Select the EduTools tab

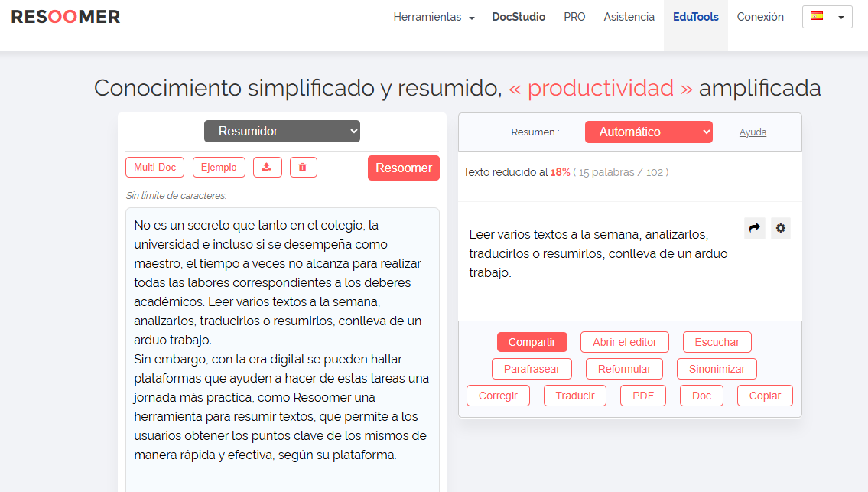(696, 17)
